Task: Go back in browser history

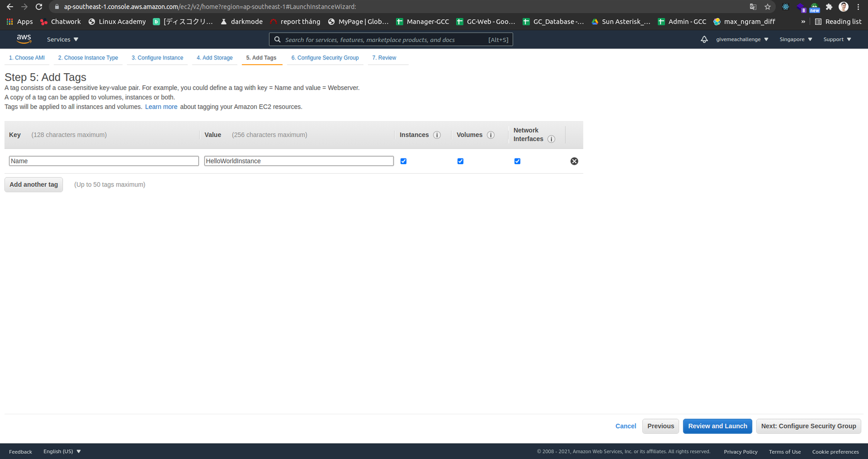Action: click(9, 7)
